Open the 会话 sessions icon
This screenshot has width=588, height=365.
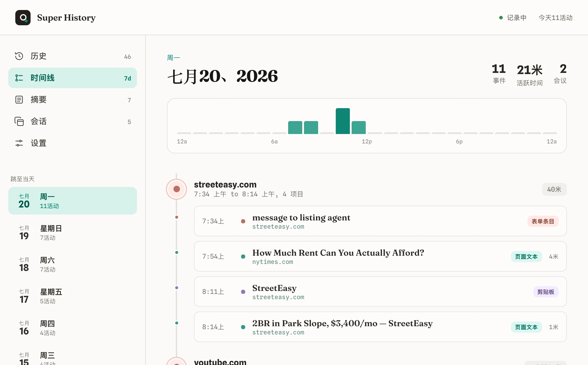[19, 121]
